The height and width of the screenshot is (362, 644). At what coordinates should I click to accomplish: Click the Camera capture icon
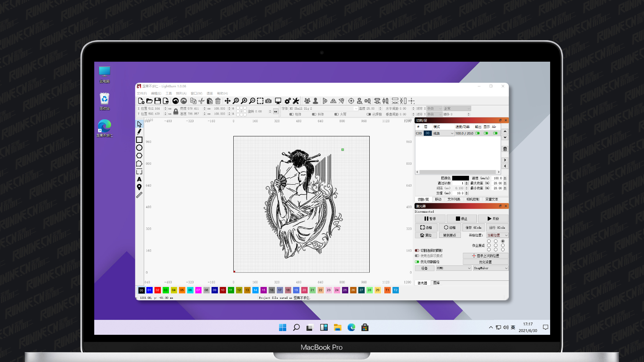(269, 101)
